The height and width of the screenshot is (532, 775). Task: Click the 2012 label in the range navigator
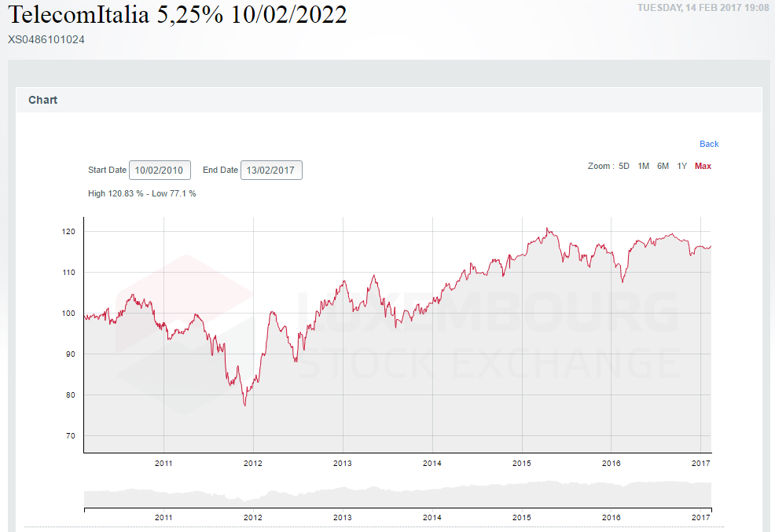tap(253, 518)
